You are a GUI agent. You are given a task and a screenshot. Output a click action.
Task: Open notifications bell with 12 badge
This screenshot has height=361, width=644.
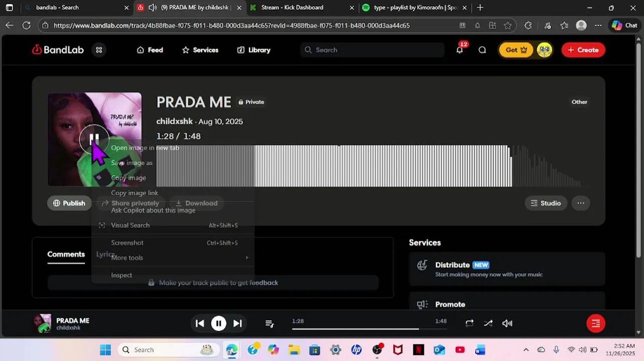click(459, 50)
